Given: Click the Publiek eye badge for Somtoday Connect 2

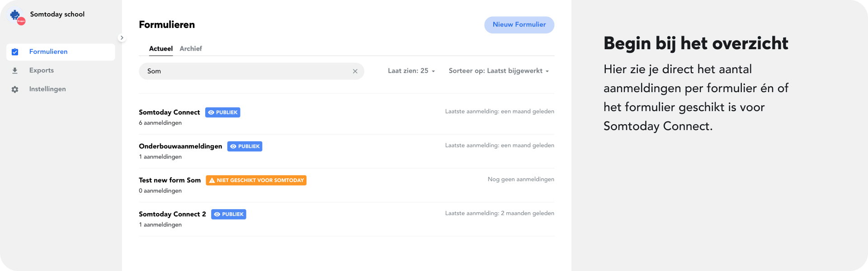Looking at the screenshot, I should pyautogui.click(x=228, y=214).
